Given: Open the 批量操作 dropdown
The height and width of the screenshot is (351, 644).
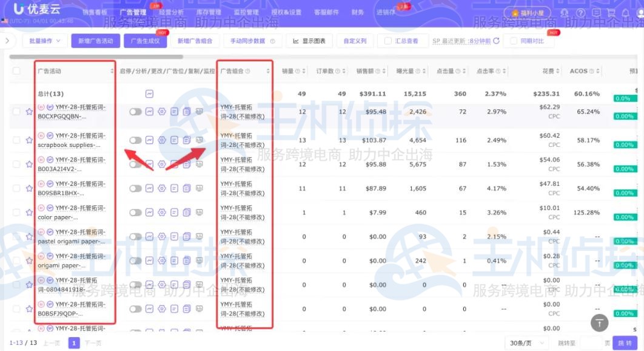Looking at the screenshot, I should (45, 41).
